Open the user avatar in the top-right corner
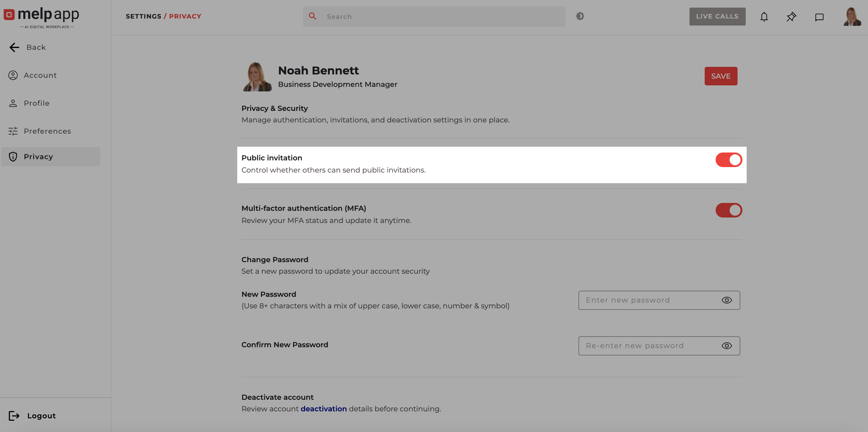The width and height of the screenshot is (868, 432). 852,16
